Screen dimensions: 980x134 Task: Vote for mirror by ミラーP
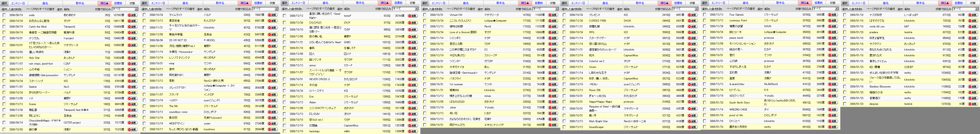412,65
